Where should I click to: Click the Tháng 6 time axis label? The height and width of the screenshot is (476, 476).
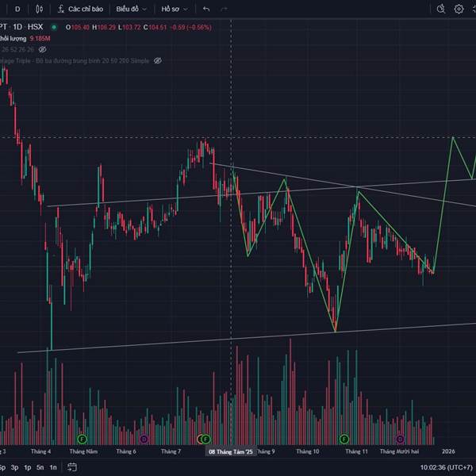tap(126, 451)
